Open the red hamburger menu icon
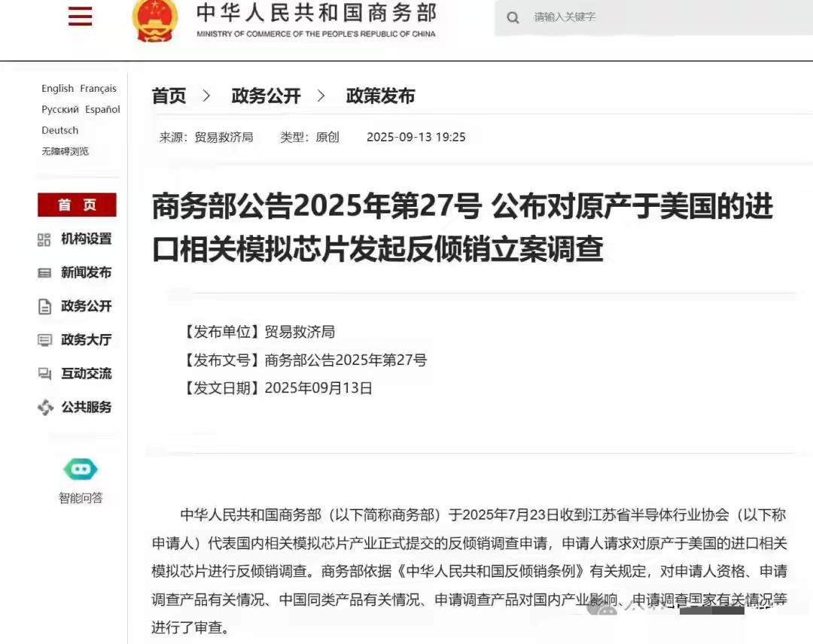Screen dimensions: 813x644 coord(81,16)
